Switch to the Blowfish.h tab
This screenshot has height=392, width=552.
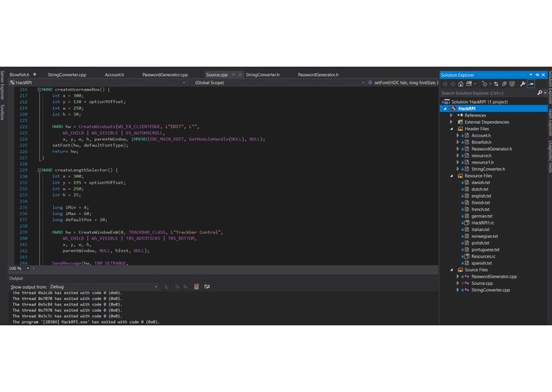tap(19, 75)
